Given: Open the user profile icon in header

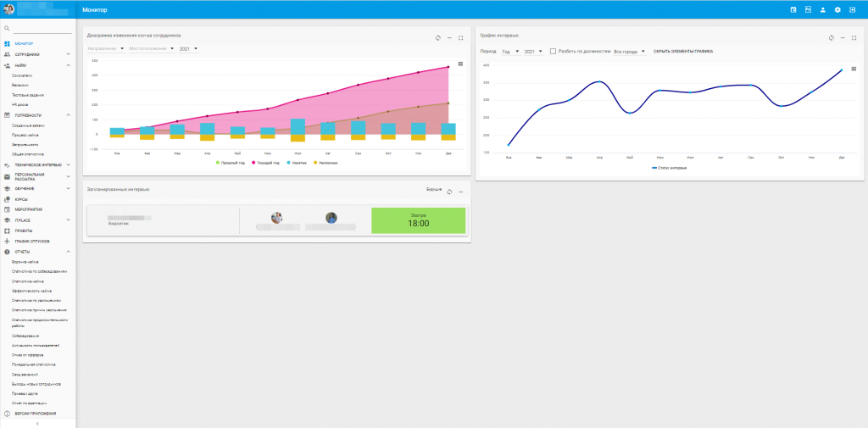Looking at the screenshot, I should pos(822,10).
